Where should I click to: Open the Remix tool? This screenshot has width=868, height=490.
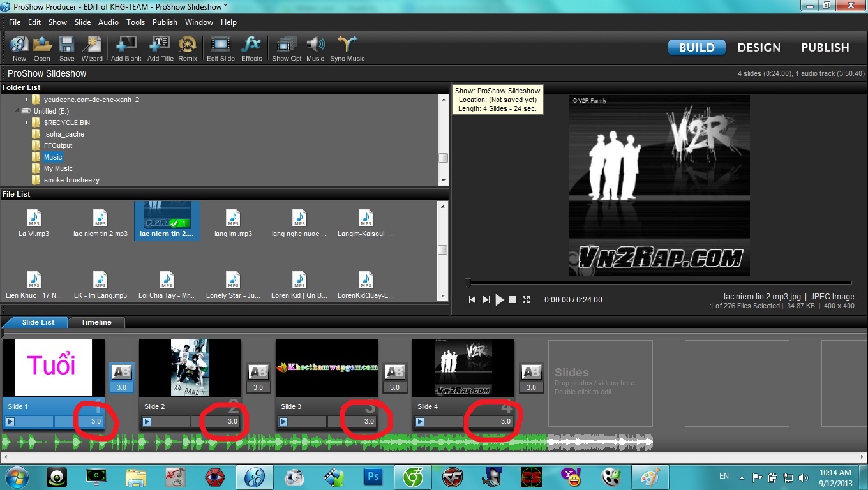tap(188, 45)
